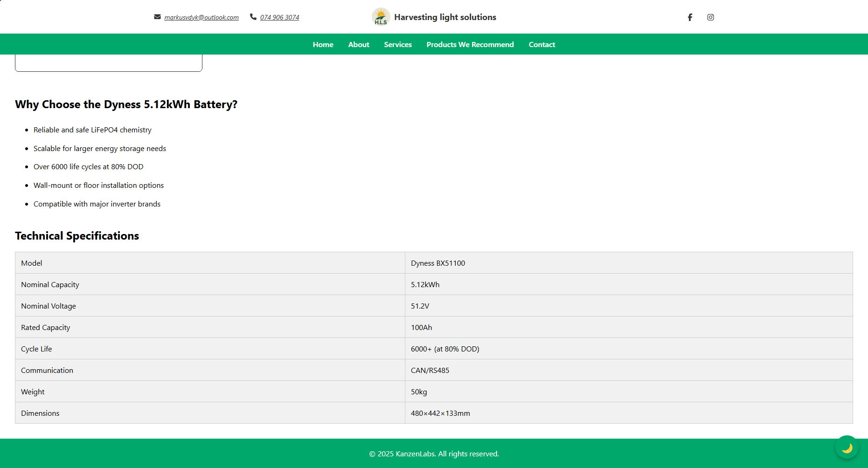Select Compatible with major inverter brands bullet
This screenshot has height=468, width=868.
click(97, 204)
